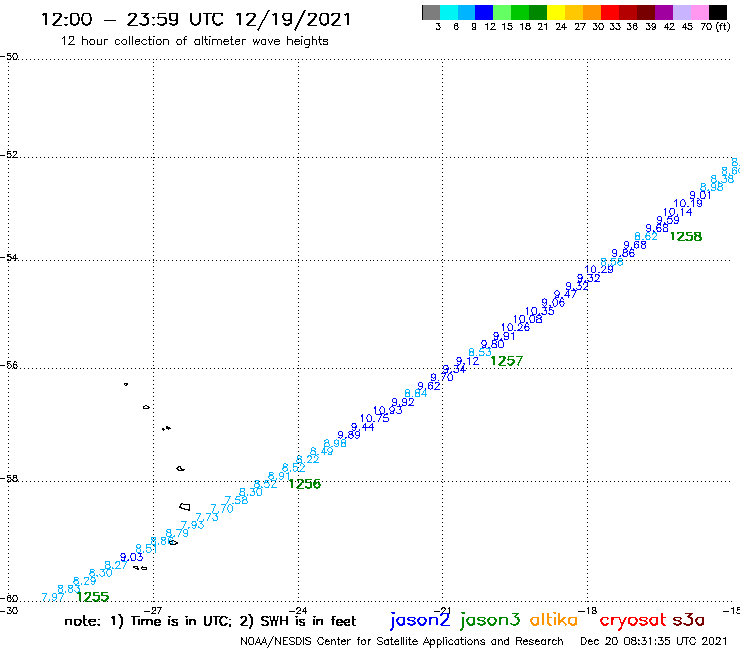Viewport: 740px width, 650px height.
Task: Click the 1256 time marker
Action: (304, 484)
